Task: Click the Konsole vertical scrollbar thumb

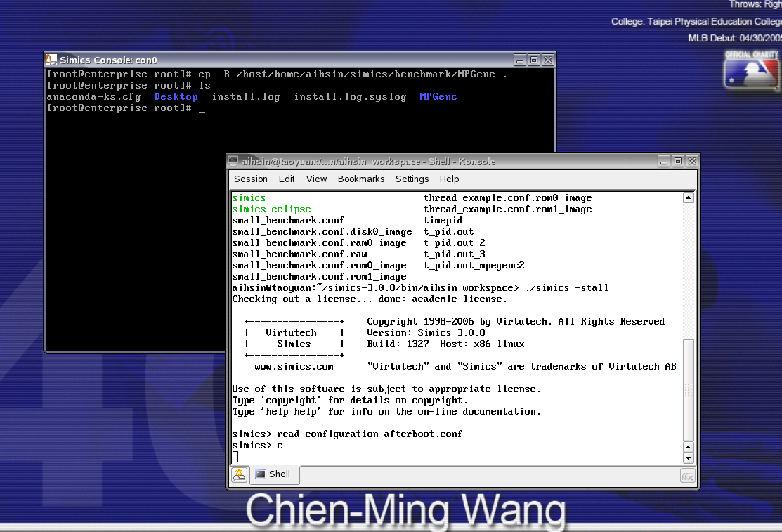Action: [689, 390]
